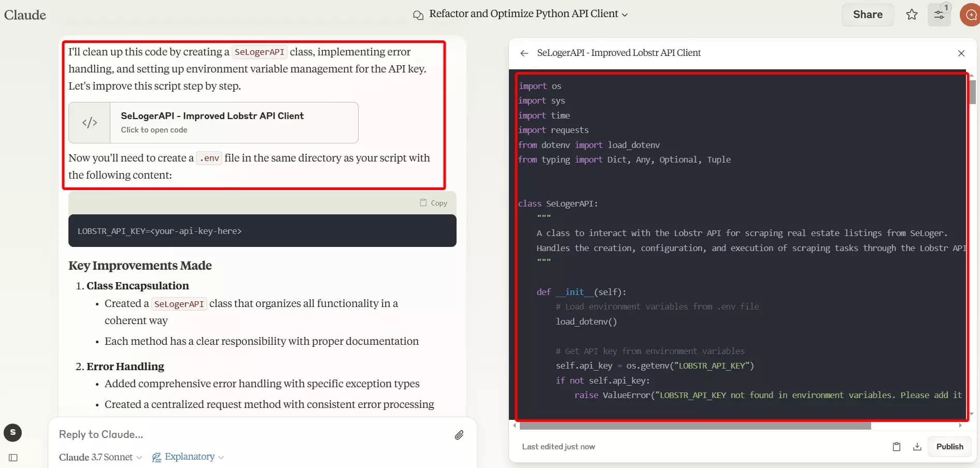Click 'from dotenv import load_dotenv' line
The image size is (980, 468).
589,145
